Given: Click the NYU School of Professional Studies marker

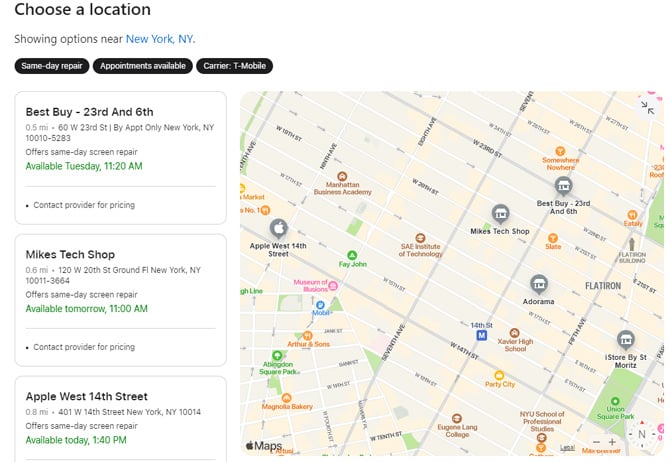Looking at the screenshot, I should point(541,438).
